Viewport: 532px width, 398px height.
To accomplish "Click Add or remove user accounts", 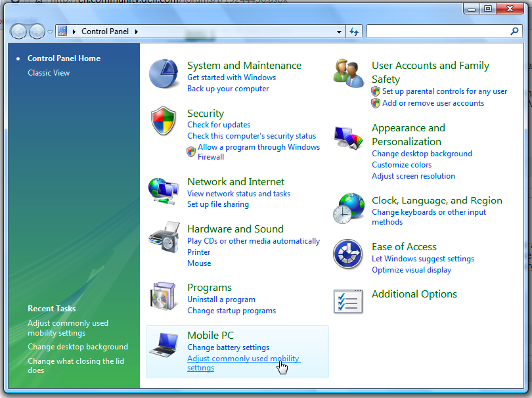I will click(x=433, y=103).
